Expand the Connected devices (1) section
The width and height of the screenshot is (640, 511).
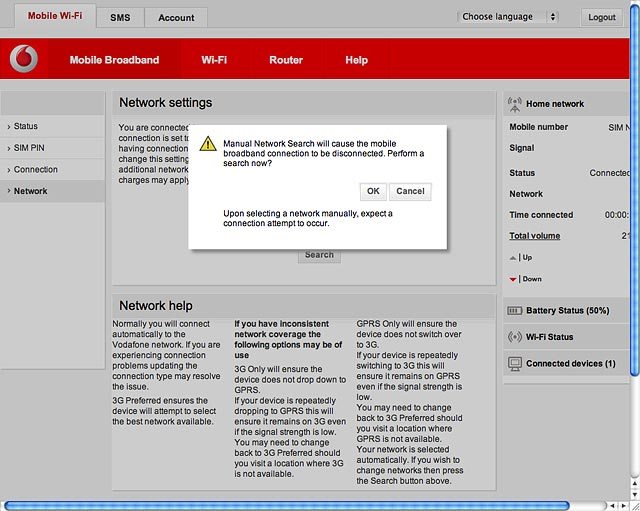pos(567,363)
